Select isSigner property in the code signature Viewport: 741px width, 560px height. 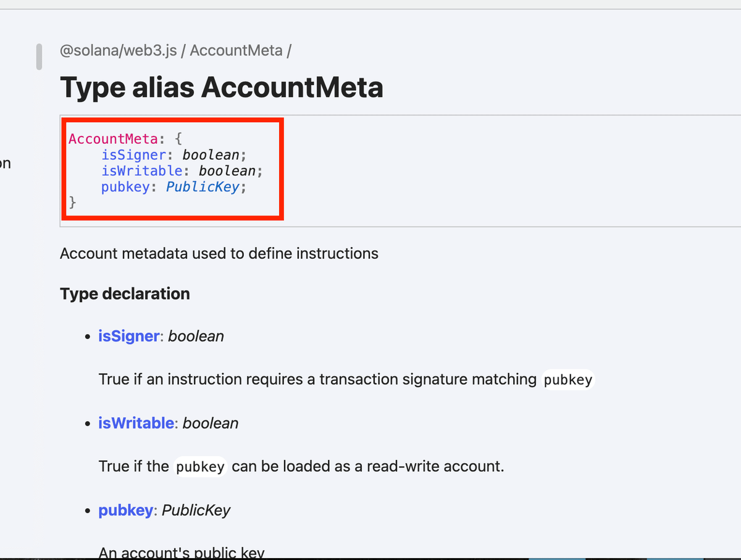tap(134, 155)
